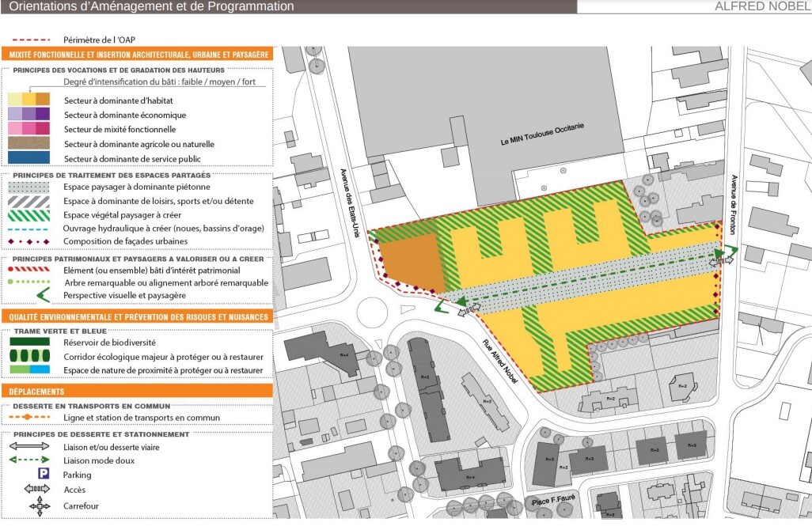This screenshot has height=530, width=812.
Task: Click 'Principes de traitement des espaces partagés' subheading
Action: coord(112,175)
